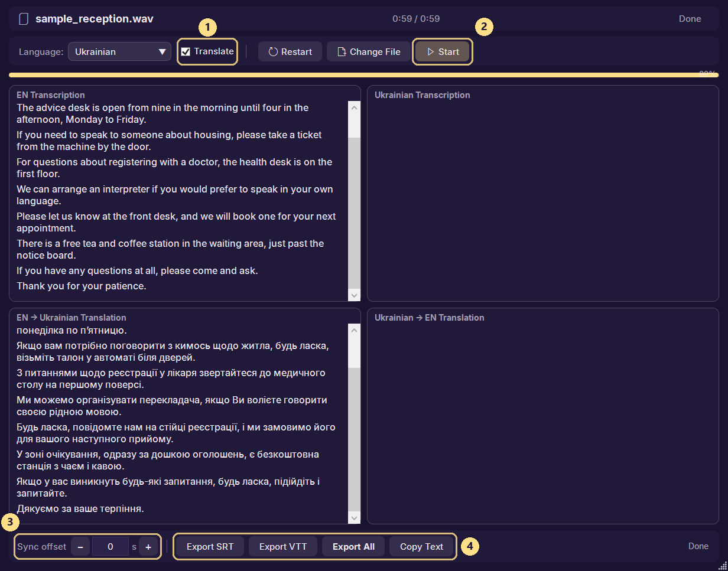Click the Language: label

(41, 52)
